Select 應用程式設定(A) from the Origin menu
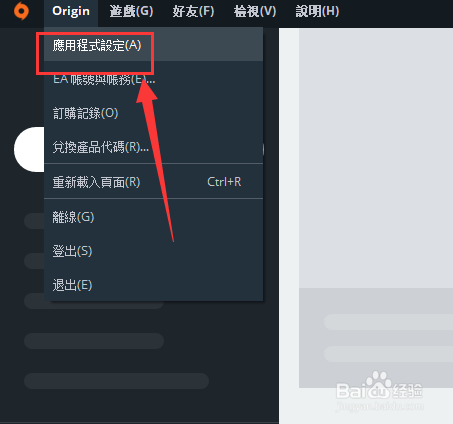 (x=153, y=45)
